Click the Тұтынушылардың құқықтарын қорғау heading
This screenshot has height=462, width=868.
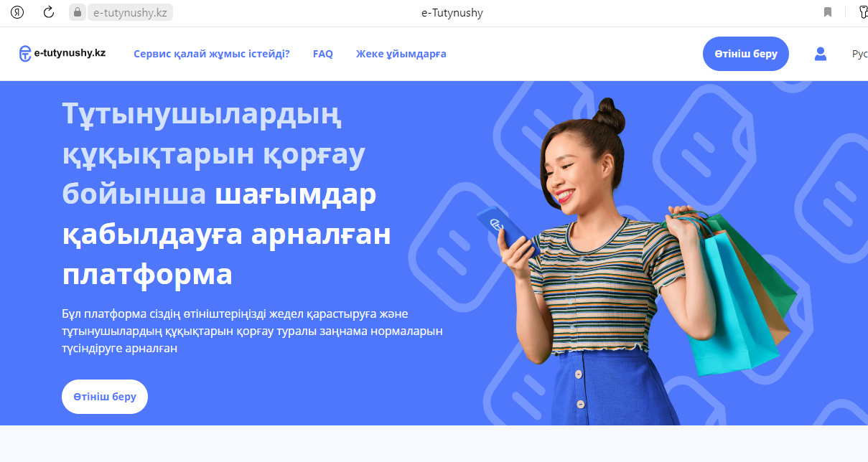coord(214,133)
